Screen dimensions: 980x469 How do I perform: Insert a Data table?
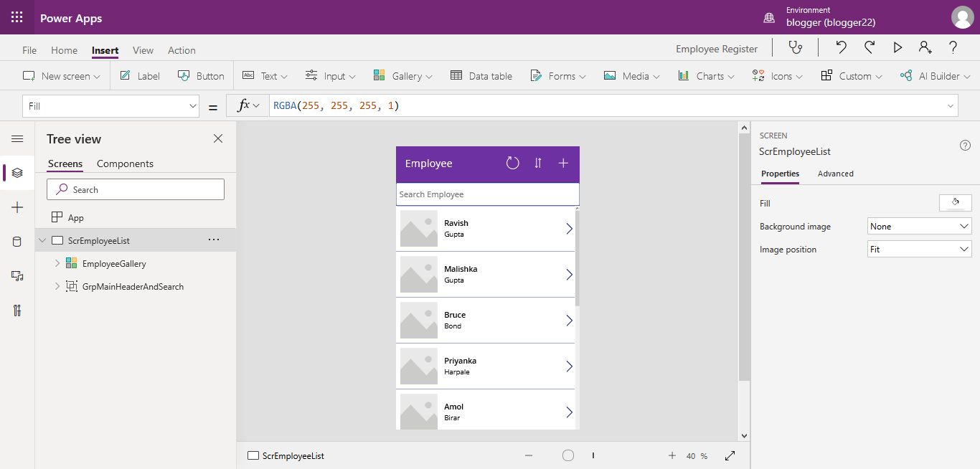(481, 76)
